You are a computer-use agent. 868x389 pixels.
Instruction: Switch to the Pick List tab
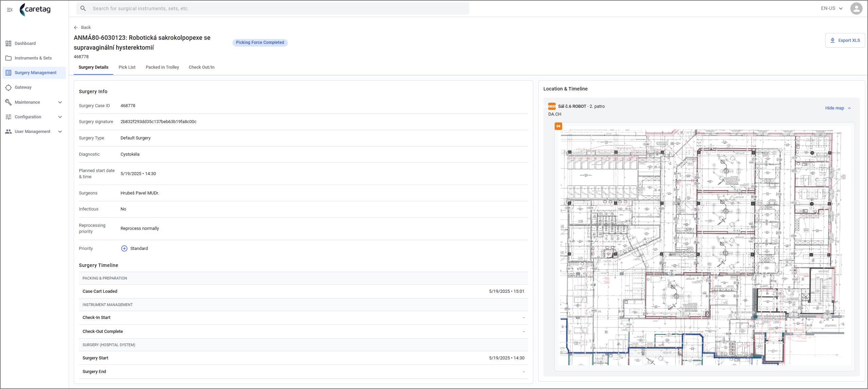(127, 67)
